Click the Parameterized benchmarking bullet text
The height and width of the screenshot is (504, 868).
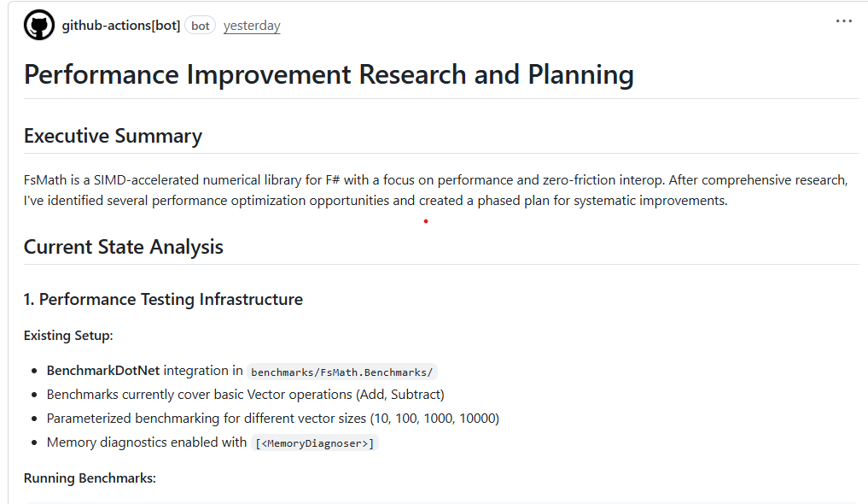[273, 419]
